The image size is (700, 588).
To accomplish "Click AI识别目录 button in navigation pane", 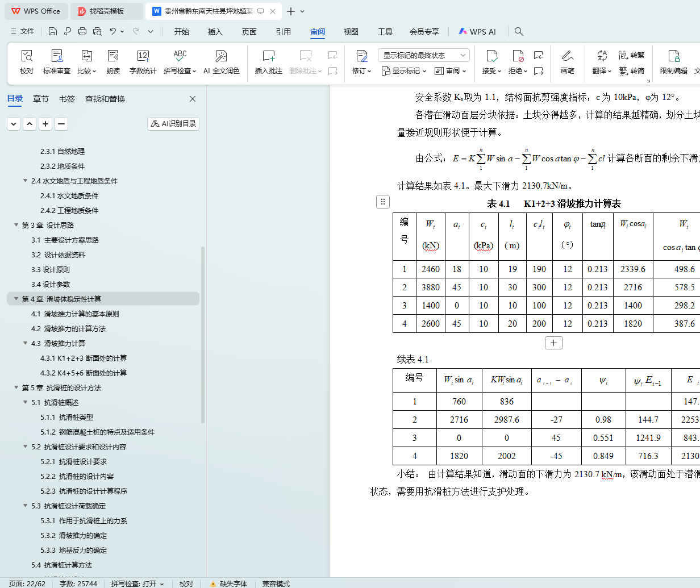I will point(173,123).
